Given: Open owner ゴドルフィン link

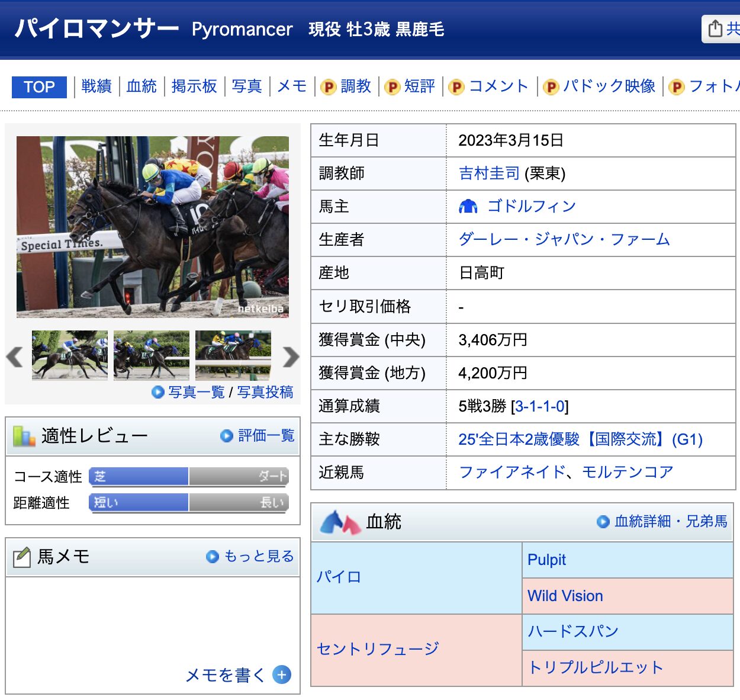Looking at the screenshot, I should [532, 206].
